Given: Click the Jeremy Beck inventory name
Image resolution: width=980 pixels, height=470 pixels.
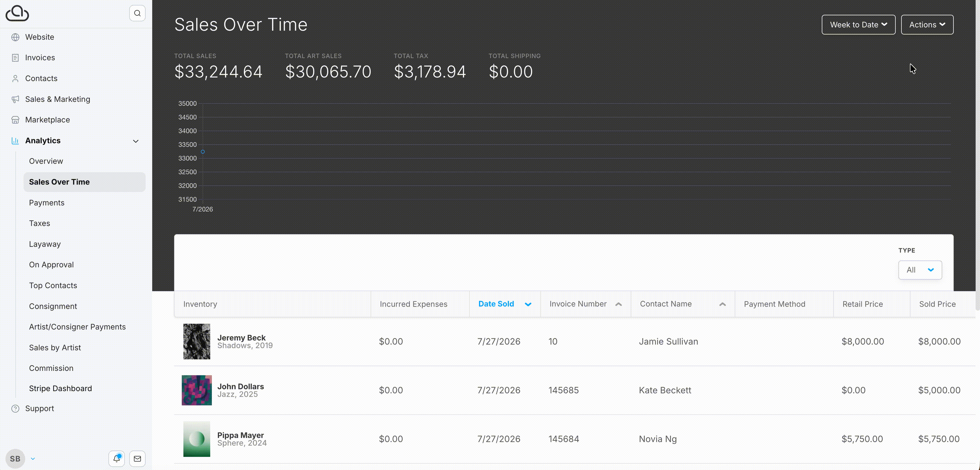Looking at the screenshot, I should coord(241,338).
